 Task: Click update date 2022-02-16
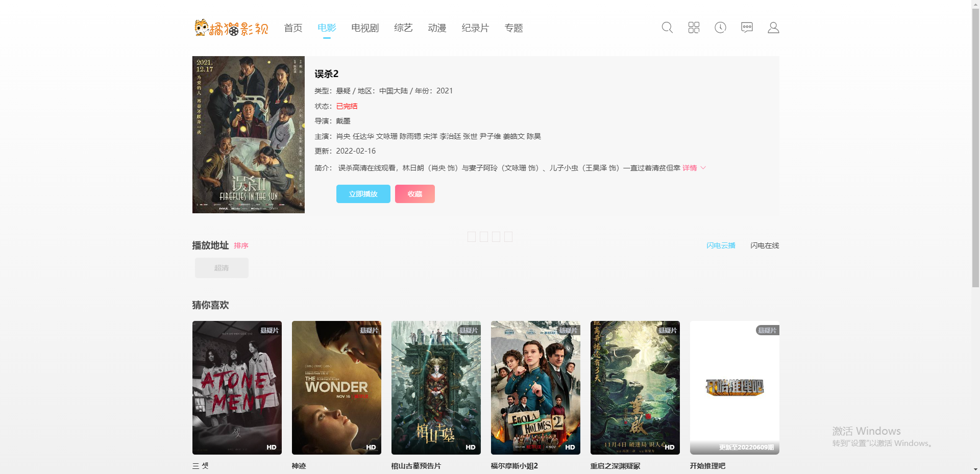(x=356, y=151)
